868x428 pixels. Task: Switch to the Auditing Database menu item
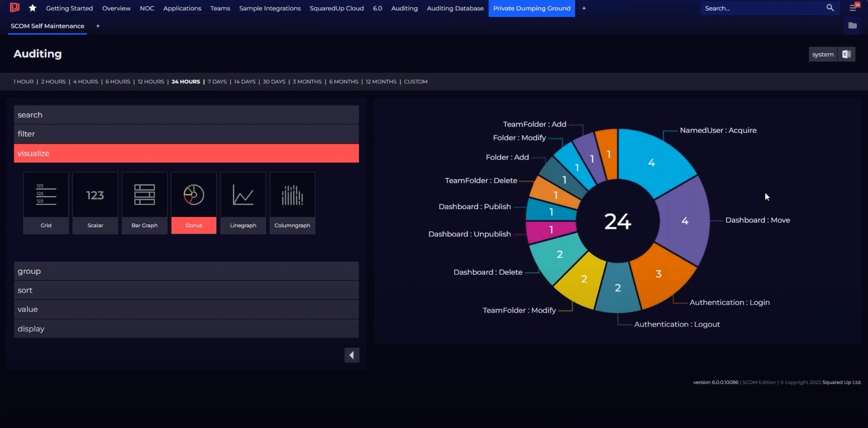click(455, 8)
